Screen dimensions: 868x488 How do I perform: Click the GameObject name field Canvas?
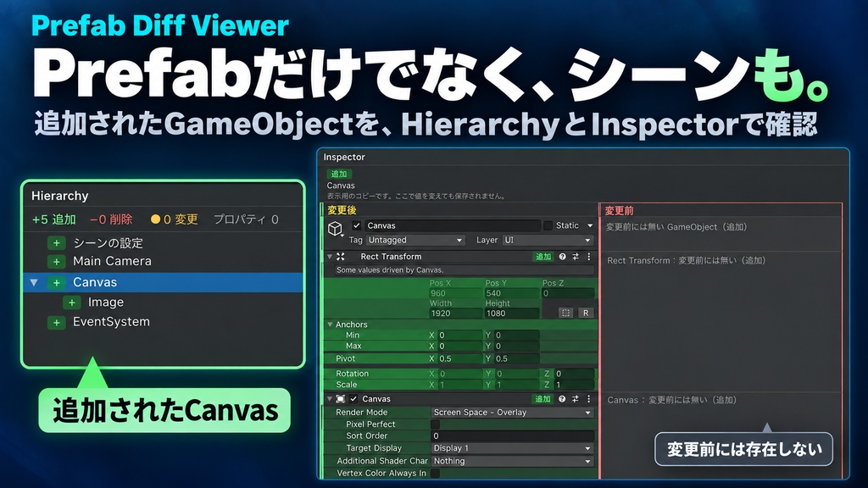[453, 225]
